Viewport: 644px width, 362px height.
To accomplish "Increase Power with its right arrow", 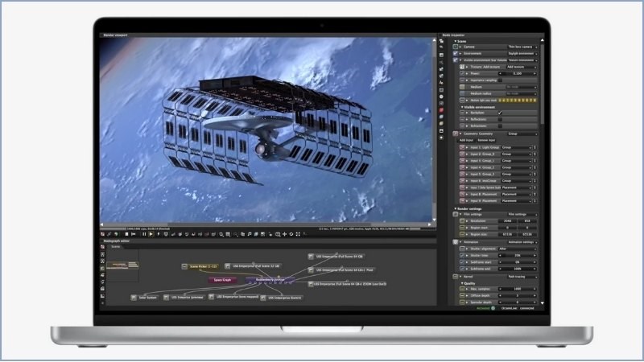I will [x=535, y=73].
